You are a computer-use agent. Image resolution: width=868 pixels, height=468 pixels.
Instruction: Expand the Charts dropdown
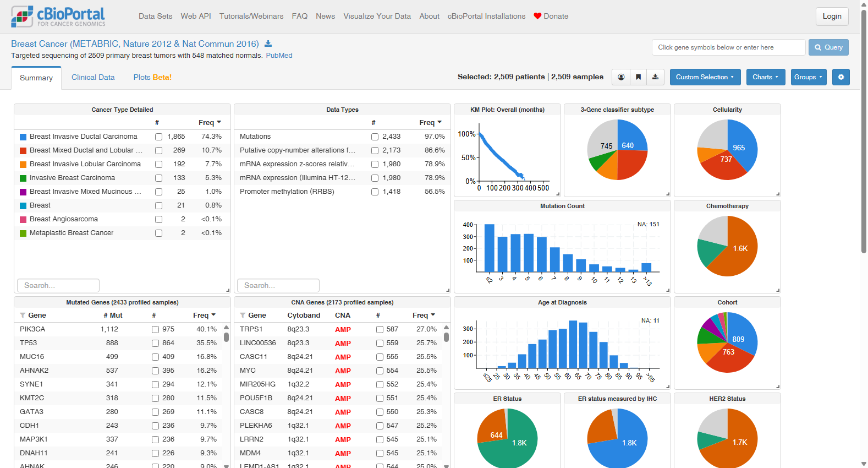point(765,77)
